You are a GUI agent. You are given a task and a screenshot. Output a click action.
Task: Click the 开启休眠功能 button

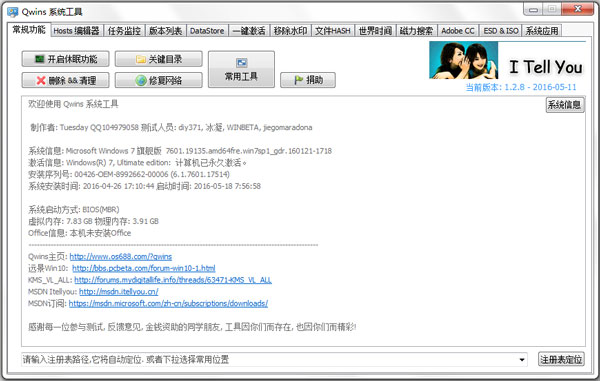click(x=65, y=59)
